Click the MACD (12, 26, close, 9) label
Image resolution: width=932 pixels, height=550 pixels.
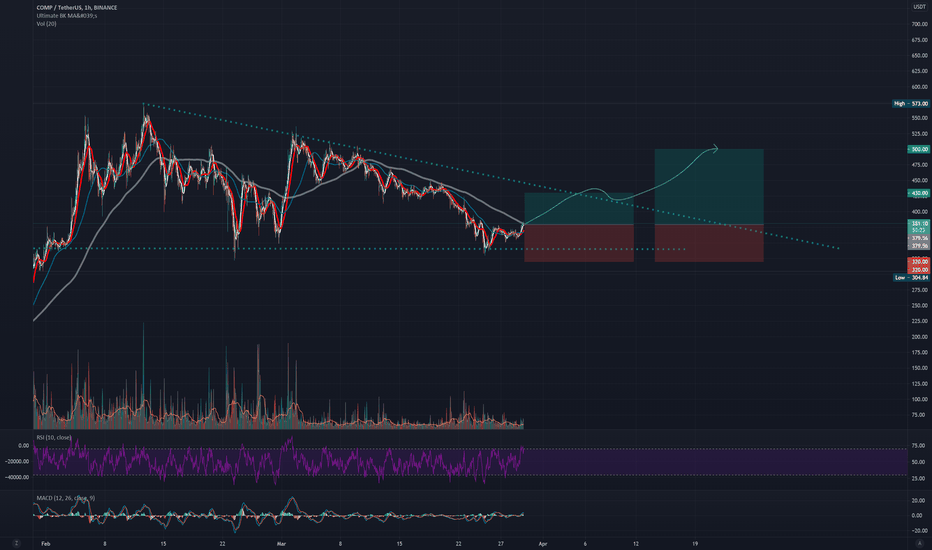click(x=65, y=498)
